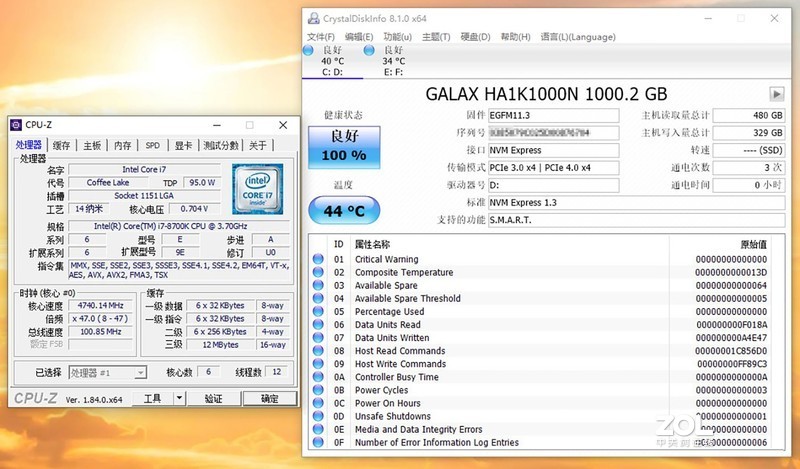Click the 验证 button in CPU-Z

click(214, 398)
